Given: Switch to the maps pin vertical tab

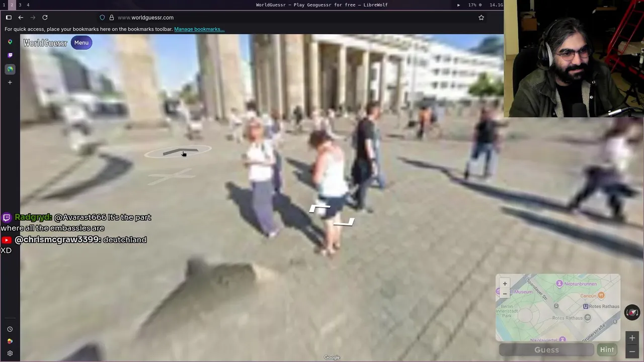Looking at the screenshot, I should point(10,42).
